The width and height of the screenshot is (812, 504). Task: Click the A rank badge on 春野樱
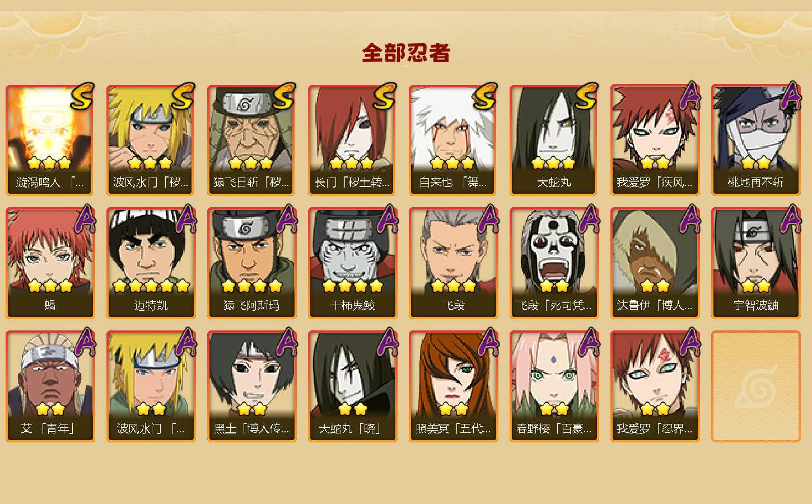(589, 343)
